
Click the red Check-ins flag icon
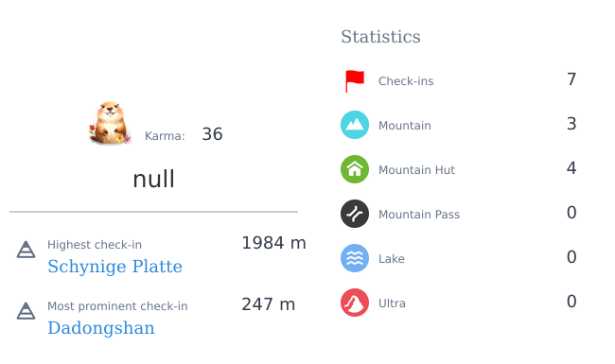tap(355, 80)
